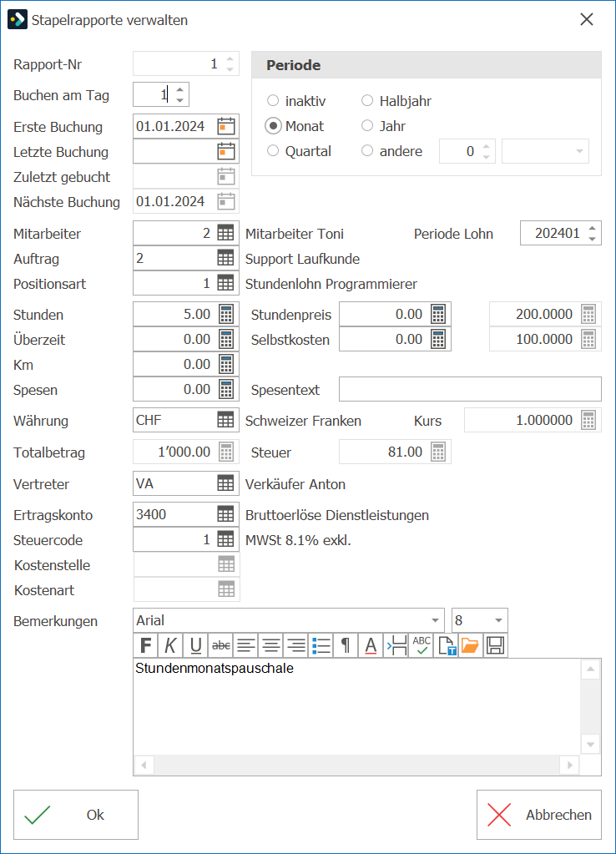Open font color tool in remarks toolbar
The height and width of the screenshot is (854, 616).
371,645
